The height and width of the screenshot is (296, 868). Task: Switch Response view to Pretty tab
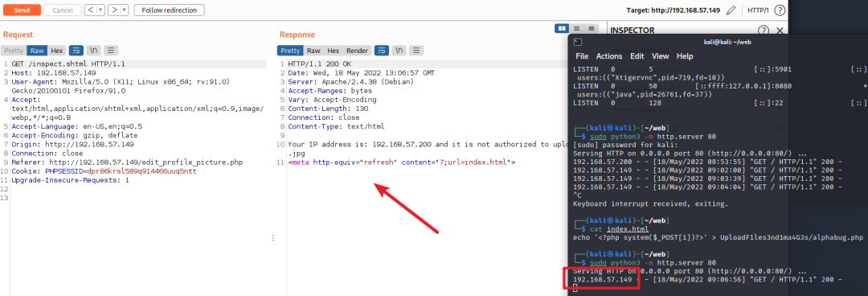click(290, 51)
